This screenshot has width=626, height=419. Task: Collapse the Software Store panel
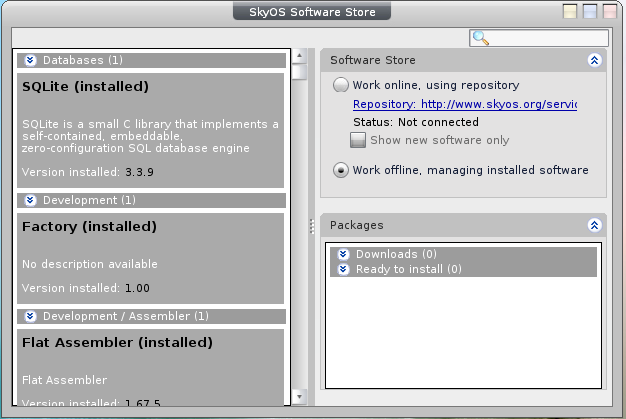click(x=594, y=60)
